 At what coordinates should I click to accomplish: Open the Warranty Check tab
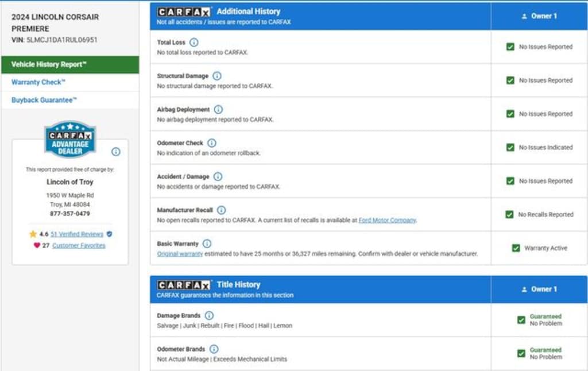point(38,82)
